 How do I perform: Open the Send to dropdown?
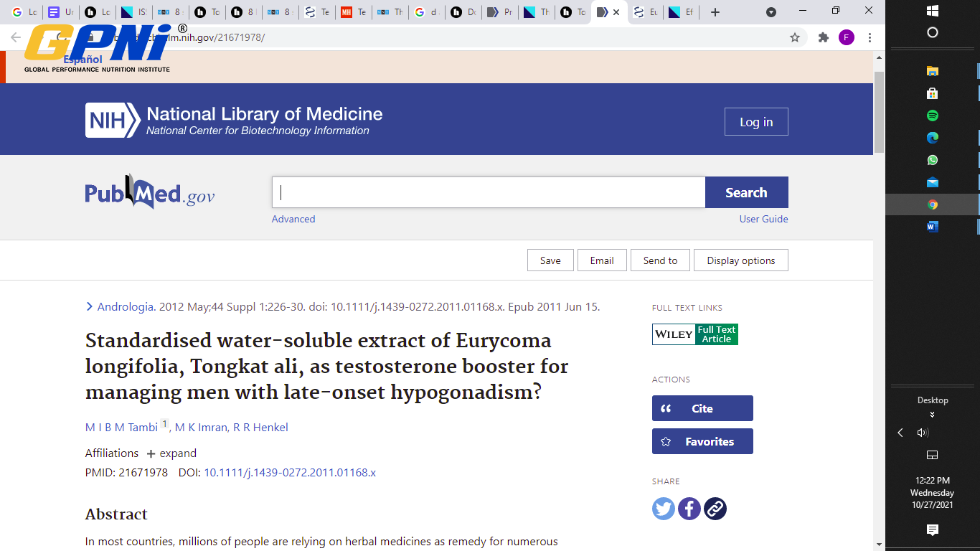pyautogui.click(x=660, y=260)
